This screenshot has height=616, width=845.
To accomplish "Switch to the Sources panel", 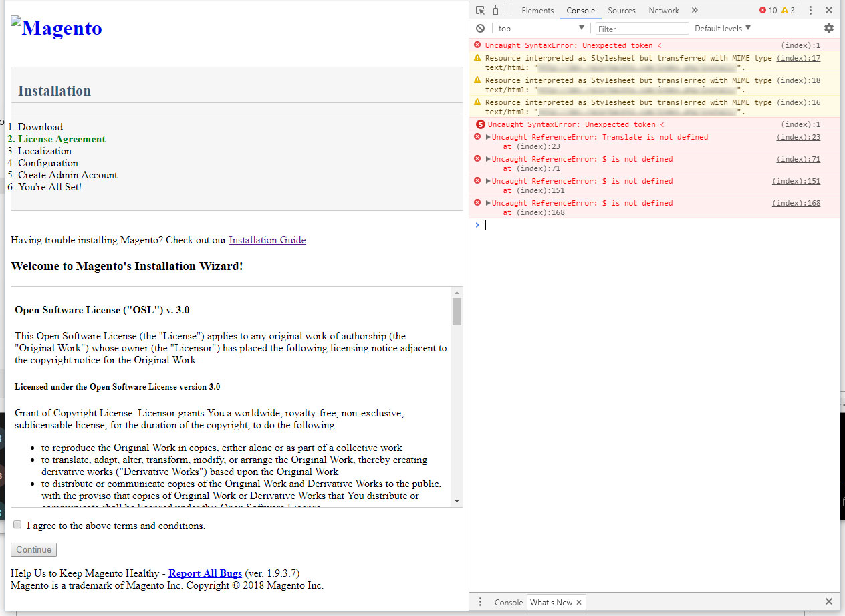I will click(621, 10).
